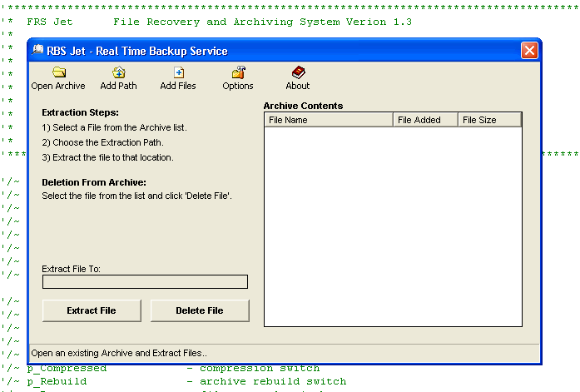Click the p_Compressed line in background code
Screen dimensions: 580x392
[67, 368]
